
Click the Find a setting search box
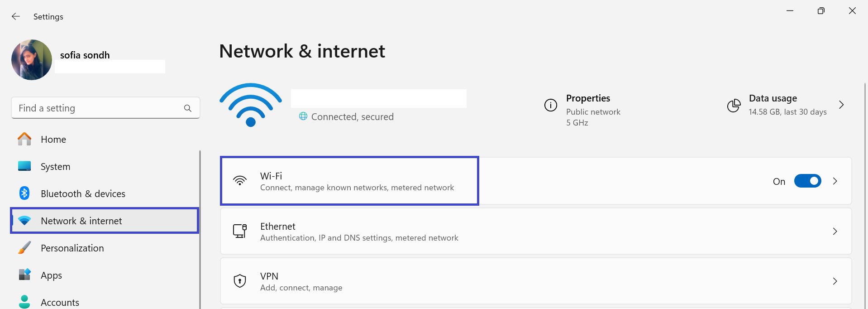click(x=97, y=108)
